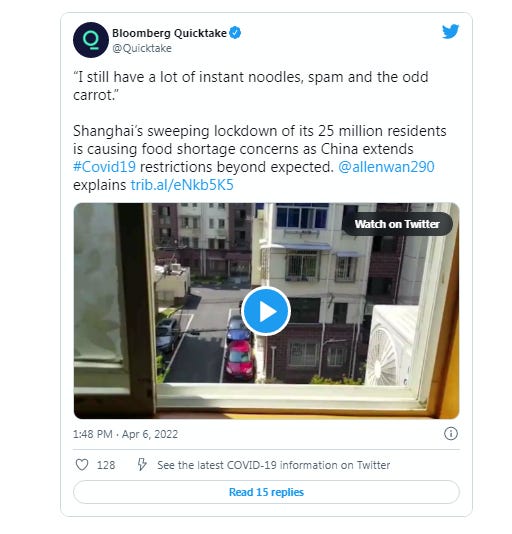
Task: Click the instant noodles quote text
Action: coord(250,86)
